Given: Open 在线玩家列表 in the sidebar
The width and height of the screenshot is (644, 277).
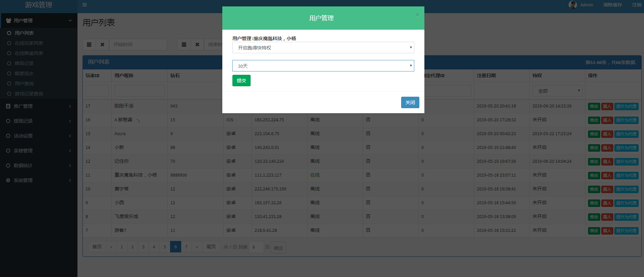Looking at the screenshot, I should point(29,43).
